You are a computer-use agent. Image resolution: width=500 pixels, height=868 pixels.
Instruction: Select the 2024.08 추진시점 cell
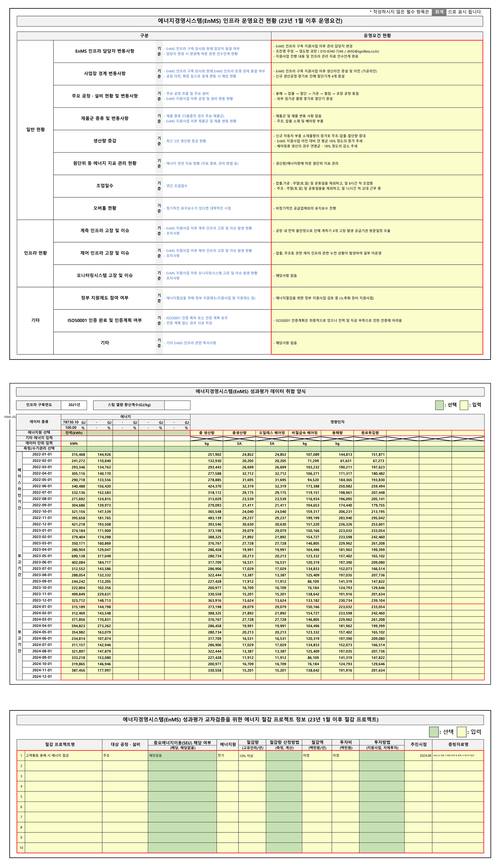(x=418, y=756)
